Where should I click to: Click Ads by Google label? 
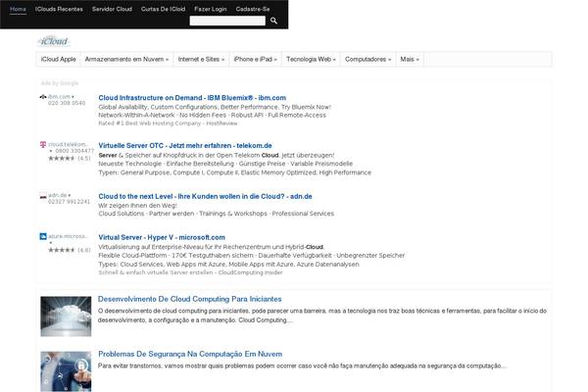coord(60,83)
